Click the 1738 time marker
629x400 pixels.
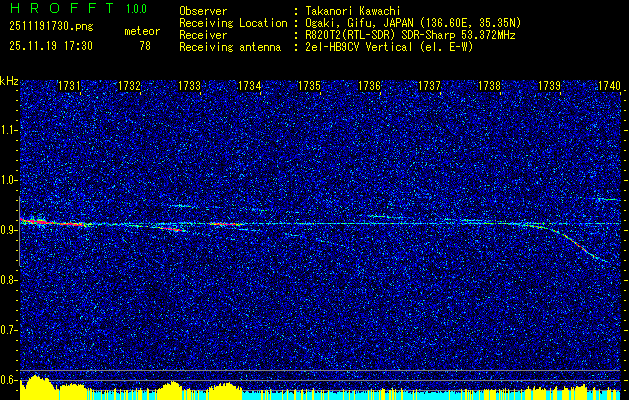pyautogui.click(x=489, y=86)
